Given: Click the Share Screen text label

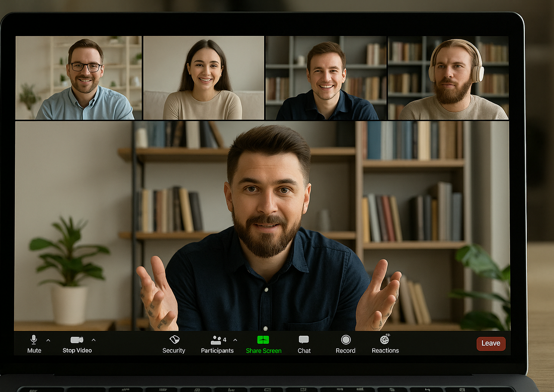Looking at the screenshot, I should click(264, 351).
